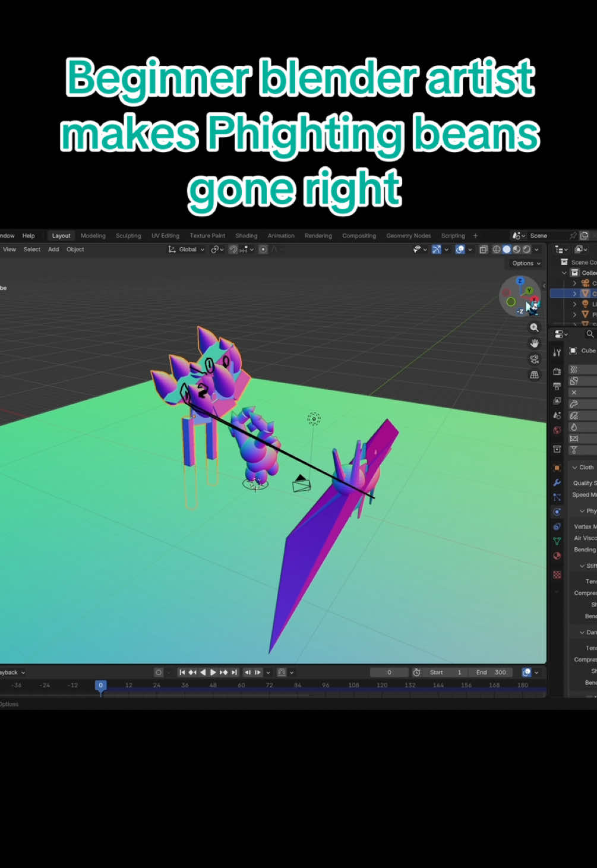
Task: Open the Playback dropdown in timeline
Action: coord(12,673)
